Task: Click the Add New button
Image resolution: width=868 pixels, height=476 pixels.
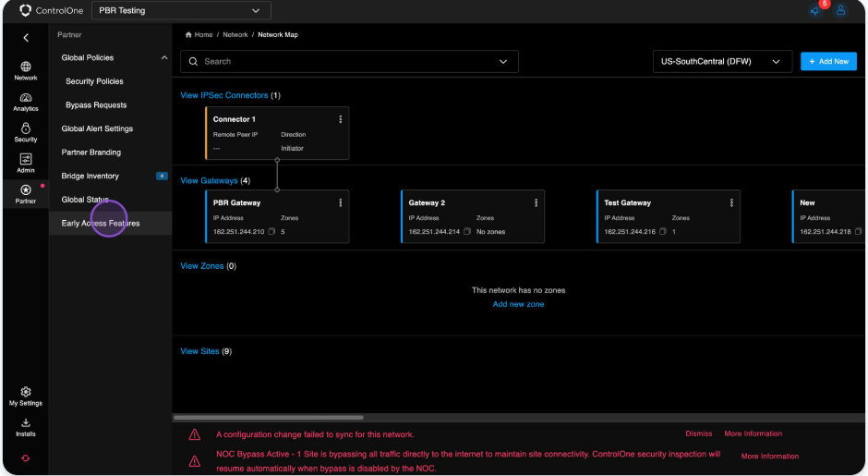Action: click(828, 62)
